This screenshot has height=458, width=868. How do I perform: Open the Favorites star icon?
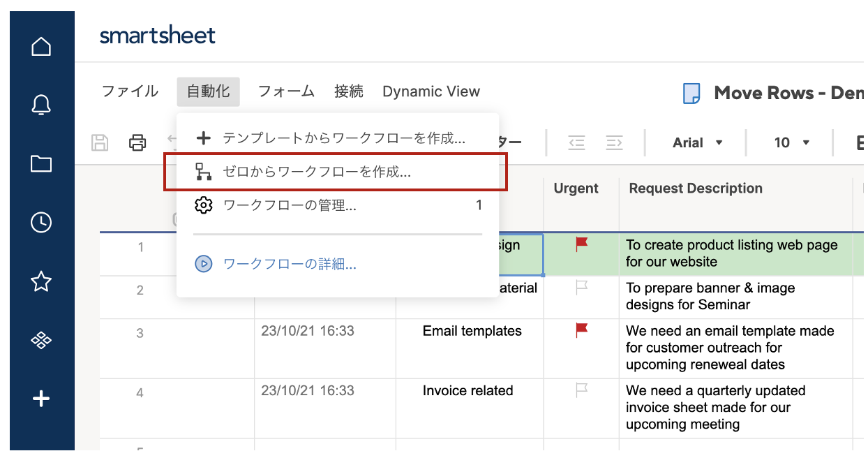(41, 281)
